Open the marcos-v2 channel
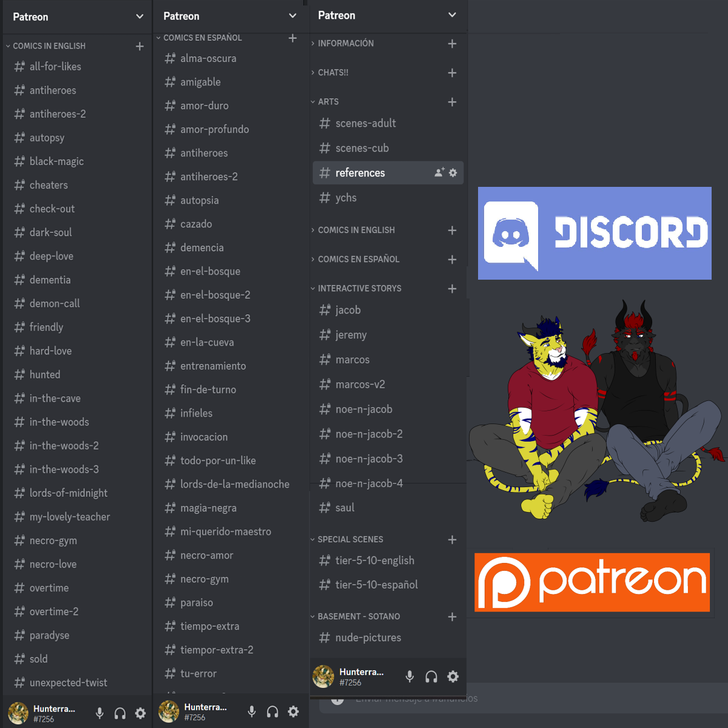 click(388, 385)
